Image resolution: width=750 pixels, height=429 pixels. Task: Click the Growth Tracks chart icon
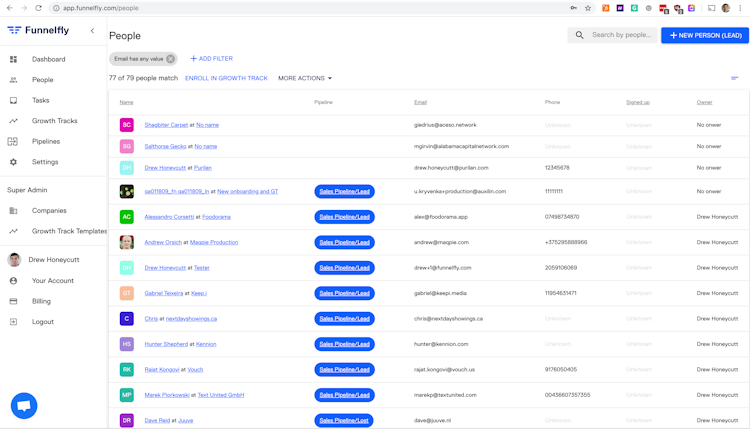point(13,121)
